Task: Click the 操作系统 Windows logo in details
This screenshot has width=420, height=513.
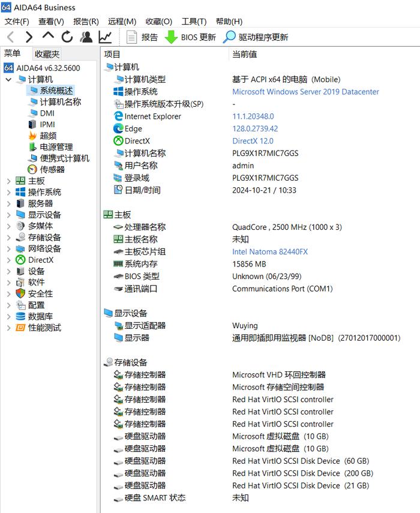Action: 118,92
